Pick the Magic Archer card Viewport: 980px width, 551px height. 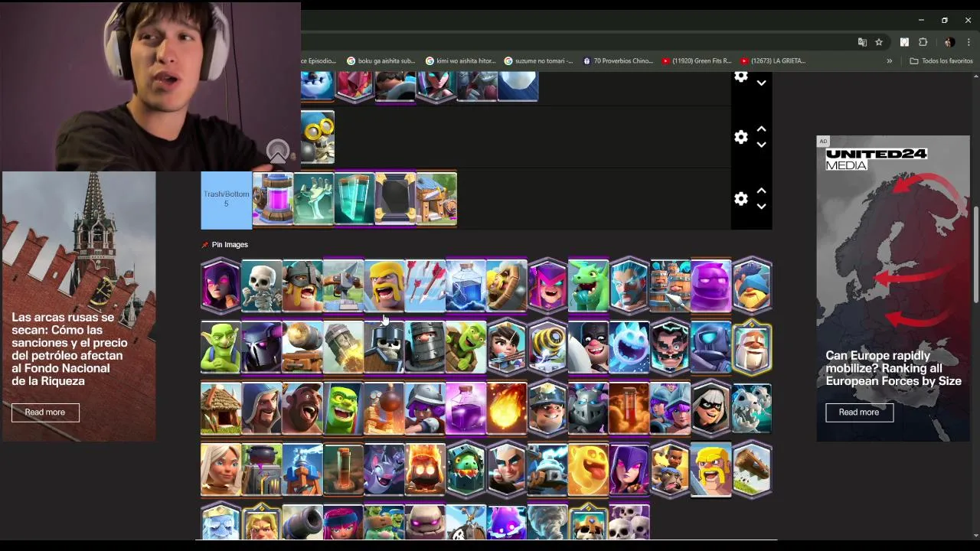[506, 469]
